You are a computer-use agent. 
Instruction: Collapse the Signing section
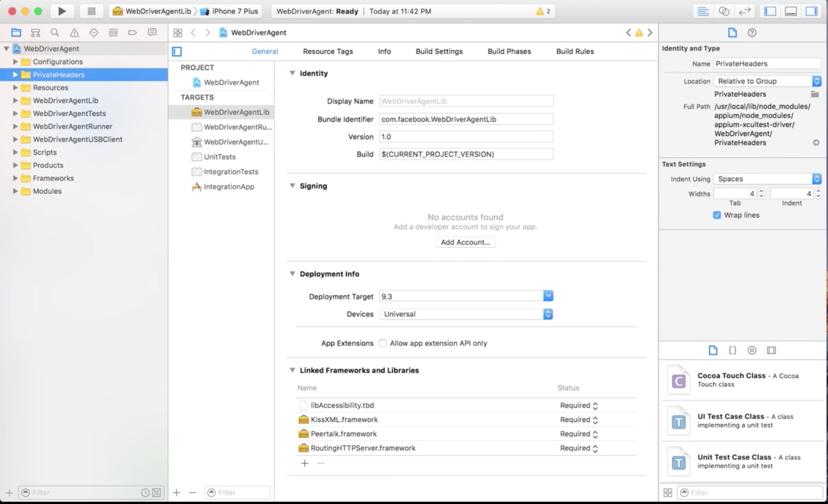(x=293, y=186)
